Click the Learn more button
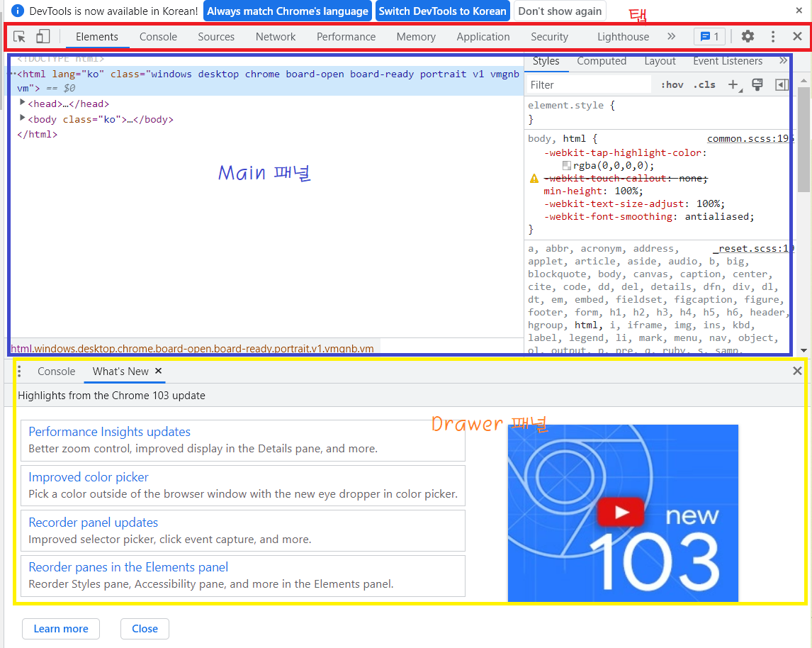The width and height of the screenshot is (812, 648). (x=61, y=629)
